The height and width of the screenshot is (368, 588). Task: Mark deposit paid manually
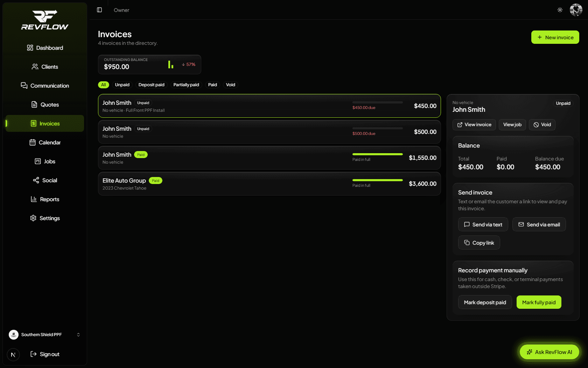tap(485, 302)
